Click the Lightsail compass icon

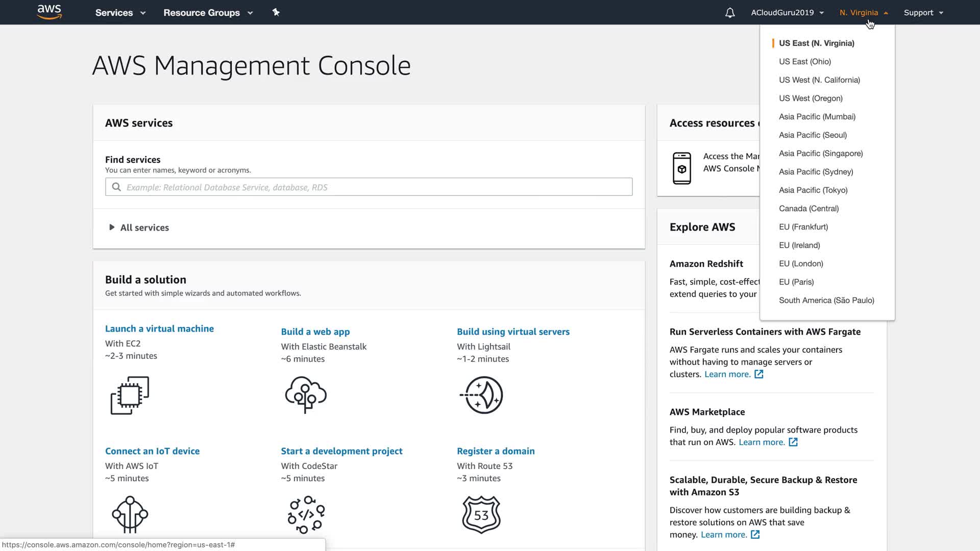(x=482, y=395)
